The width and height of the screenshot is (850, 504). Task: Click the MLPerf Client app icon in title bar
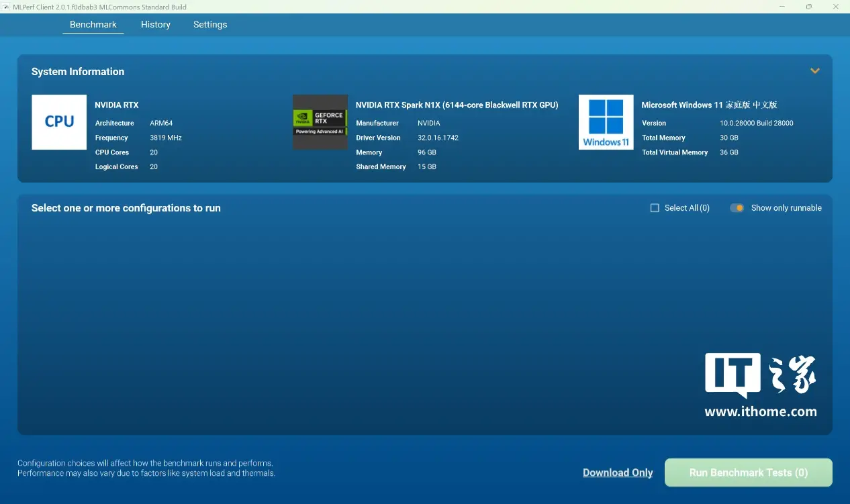7,7
